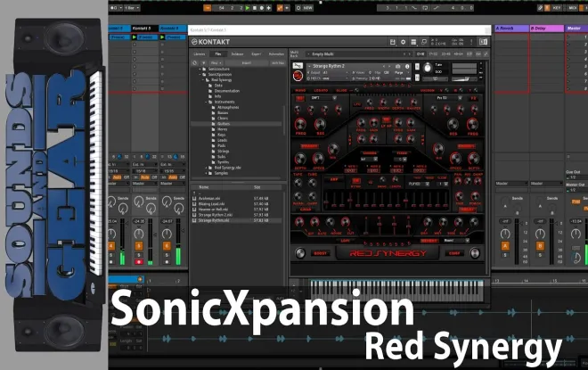Toggle COMP button on Red Synergy
This screenshot has width=588, height=370.
[454, 253]
